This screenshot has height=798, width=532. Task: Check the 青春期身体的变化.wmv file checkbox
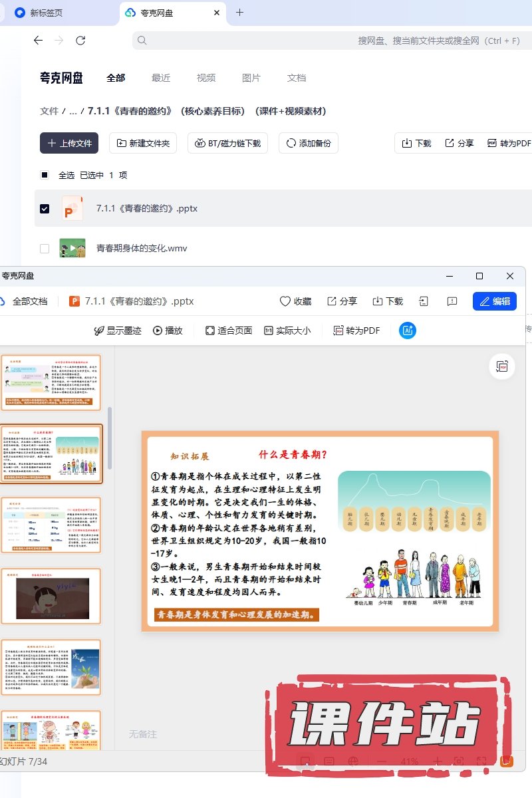[x=45, y=249]
